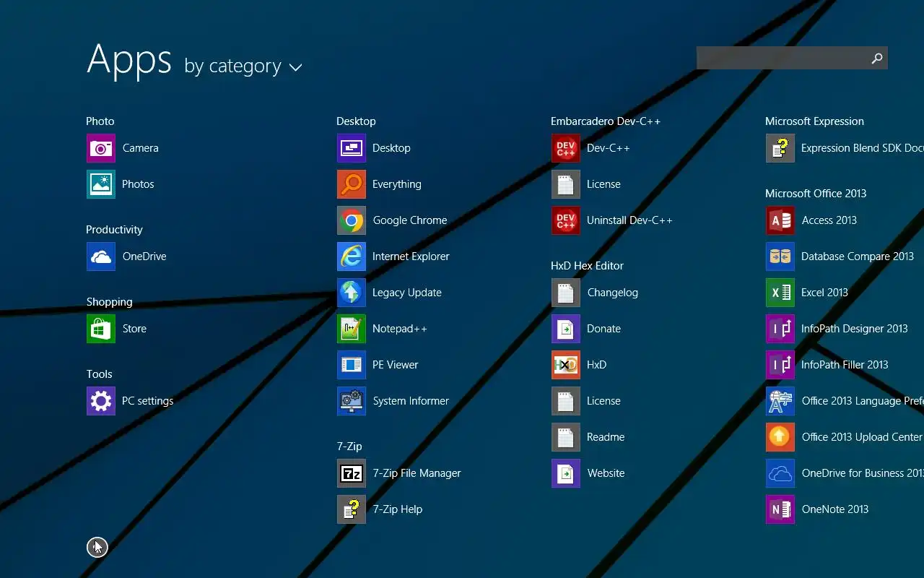This screenshot has width=924, height=578.
Task: Start Internet Explorer icon
Action: pyautogui.click(x=352, y=256)
